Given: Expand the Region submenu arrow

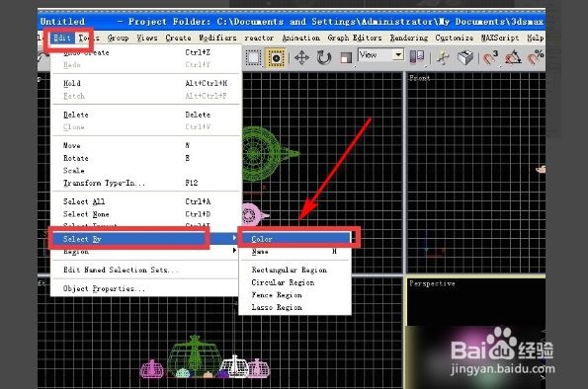Looking at the screenshot, I should [x=235, y=251].
